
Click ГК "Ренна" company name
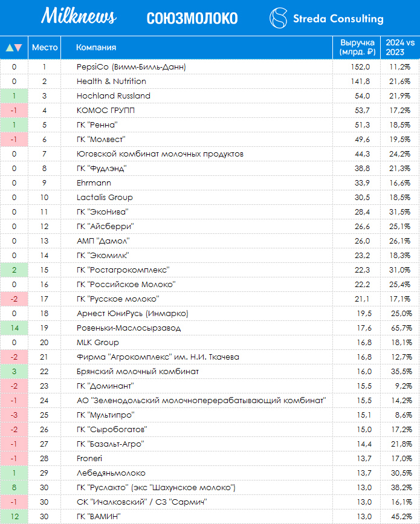click(x=97, y=125)
